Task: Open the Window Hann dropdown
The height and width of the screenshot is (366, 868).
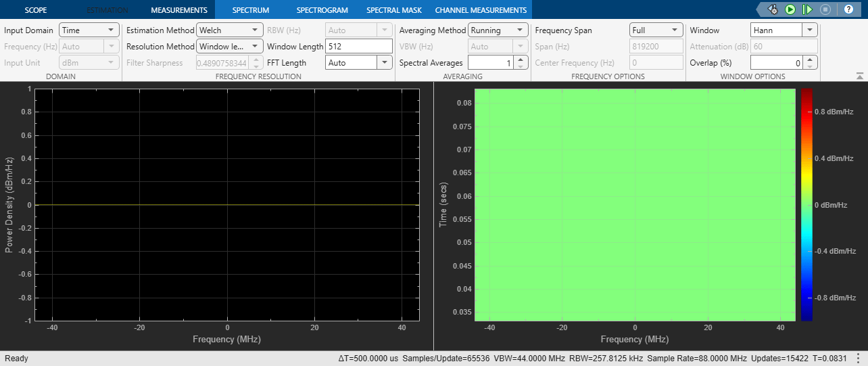Action: tap(784, 30)
